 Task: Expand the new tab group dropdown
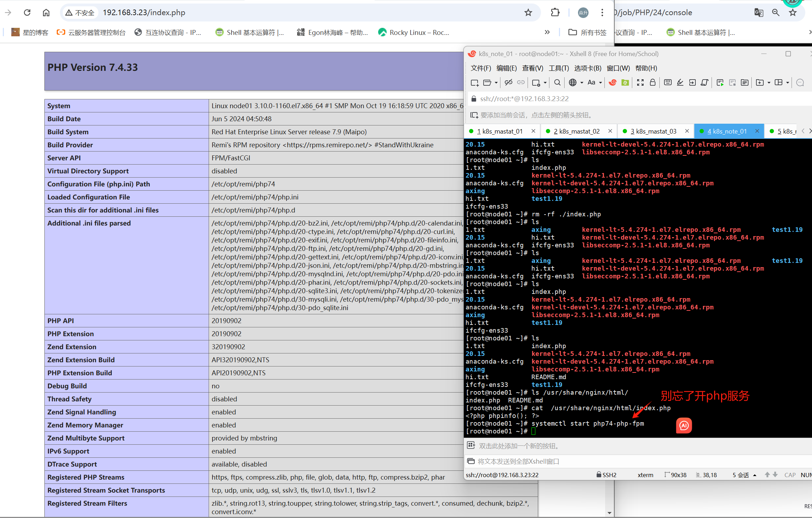point(769,82)
